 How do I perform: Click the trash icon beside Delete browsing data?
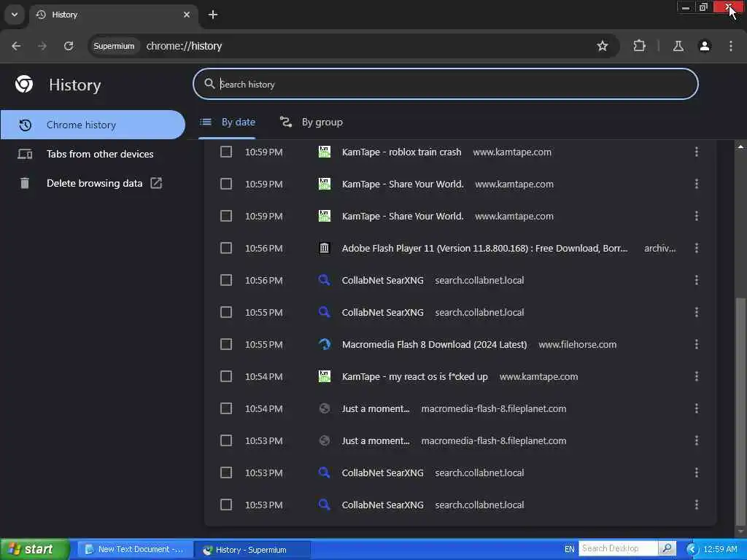(x=25, y=183)
